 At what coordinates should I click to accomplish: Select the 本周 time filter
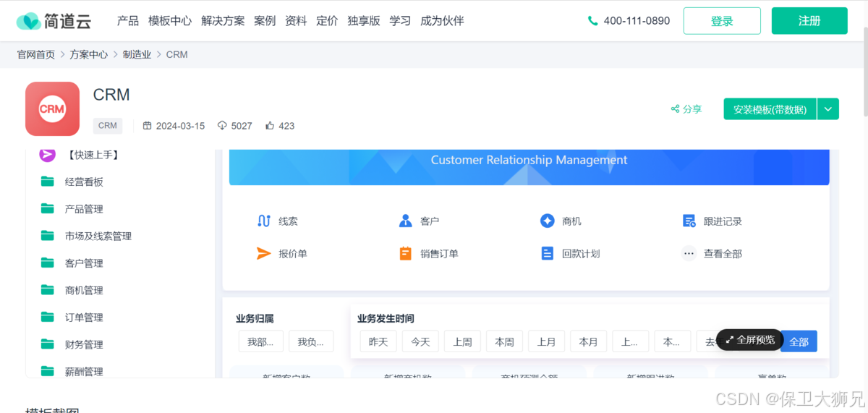[x=504, y=341]
